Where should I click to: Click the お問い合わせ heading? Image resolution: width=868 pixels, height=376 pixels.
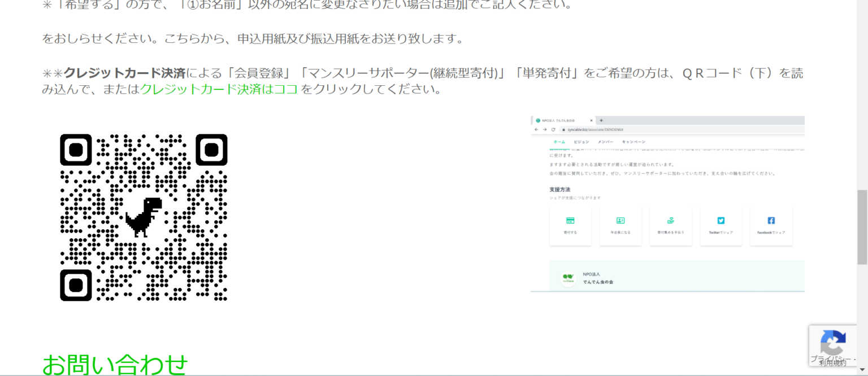(x=115, y=364)
